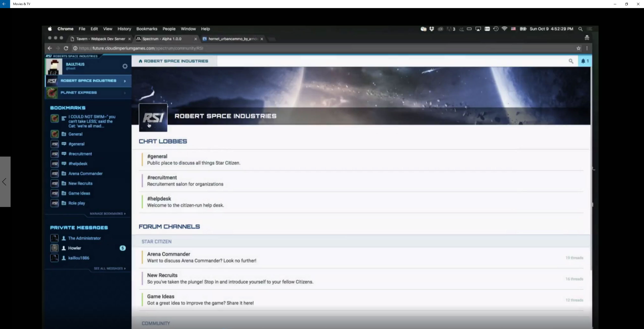Open the I COULD NOT SWIM bookmark

tap(92, 121)
